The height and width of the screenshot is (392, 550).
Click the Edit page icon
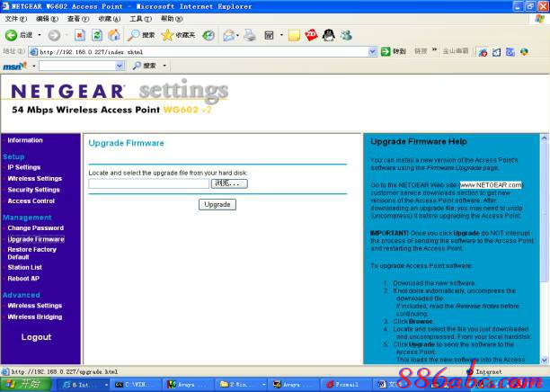pos(269,35)
